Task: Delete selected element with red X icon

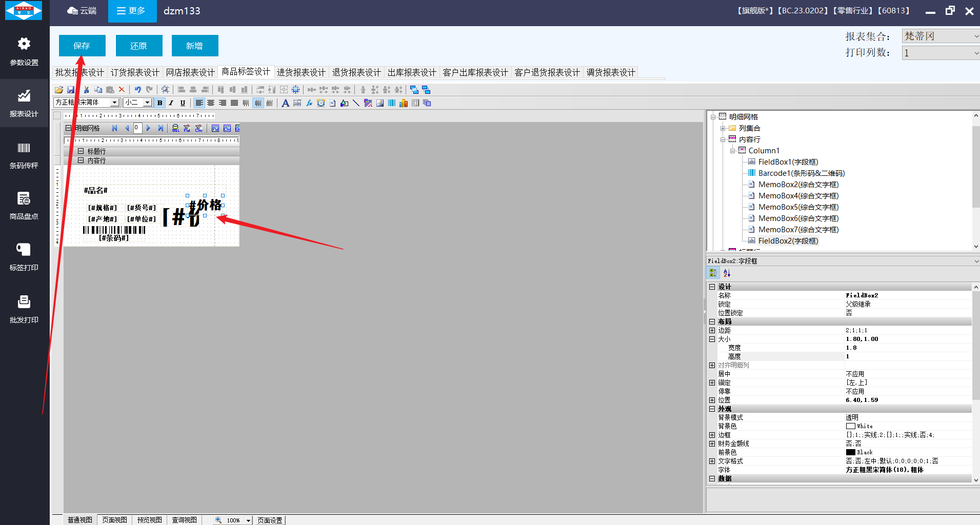Action: [x=122, y=90]
